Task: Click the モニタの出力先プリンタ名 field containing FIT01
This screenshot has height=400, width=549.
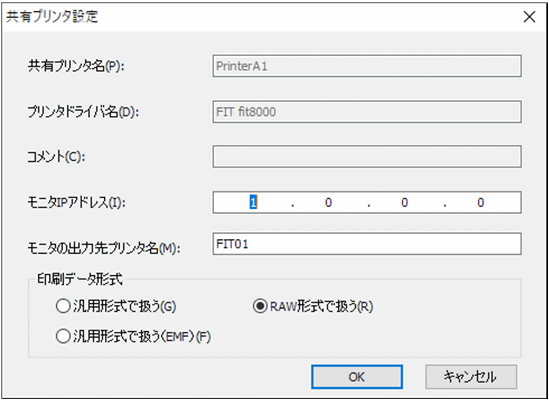Action: pyautogui.click(x=367, y=244)
